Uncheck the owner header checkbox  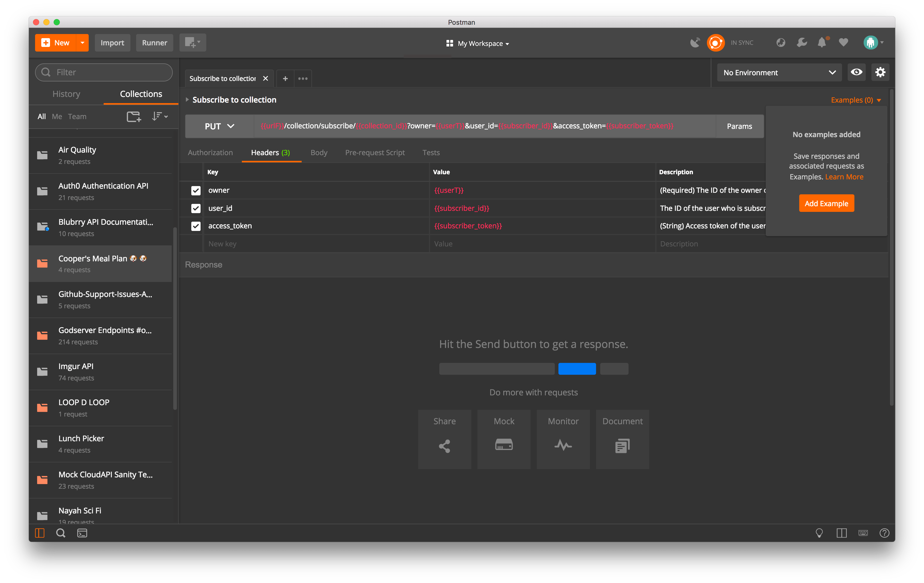196,191
